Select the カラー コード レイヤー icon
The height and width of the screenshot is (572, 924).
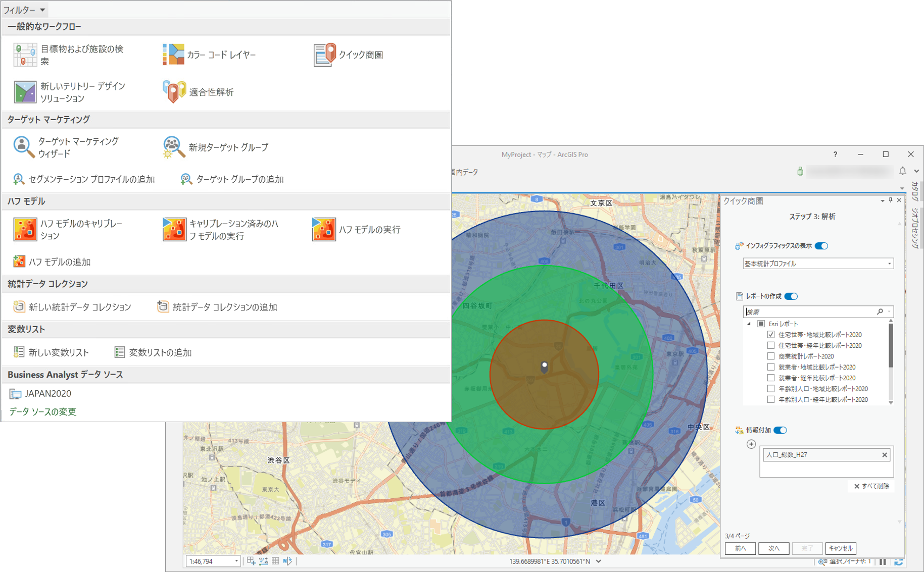click(173, 55)
